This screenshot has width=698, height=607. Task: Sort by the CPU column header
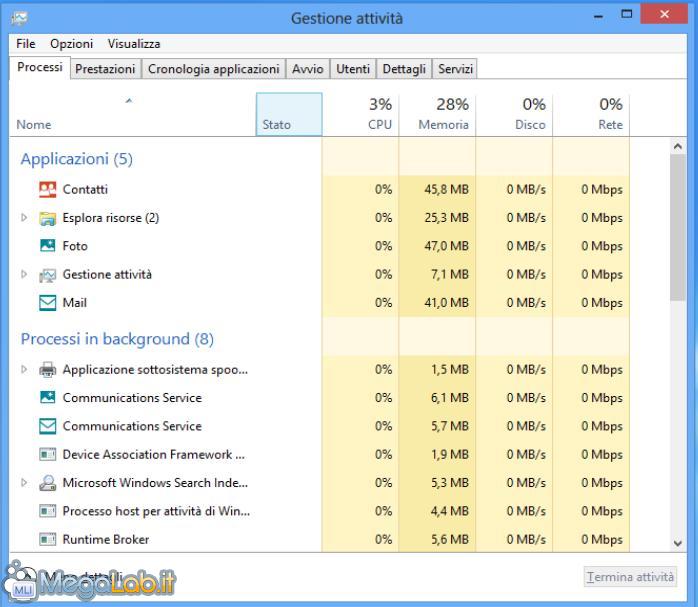[361, 114]
